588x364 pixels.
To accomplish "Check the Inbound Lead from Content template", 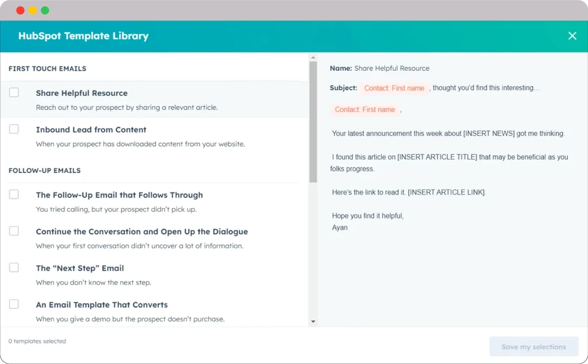I will [x=14, y=128].
